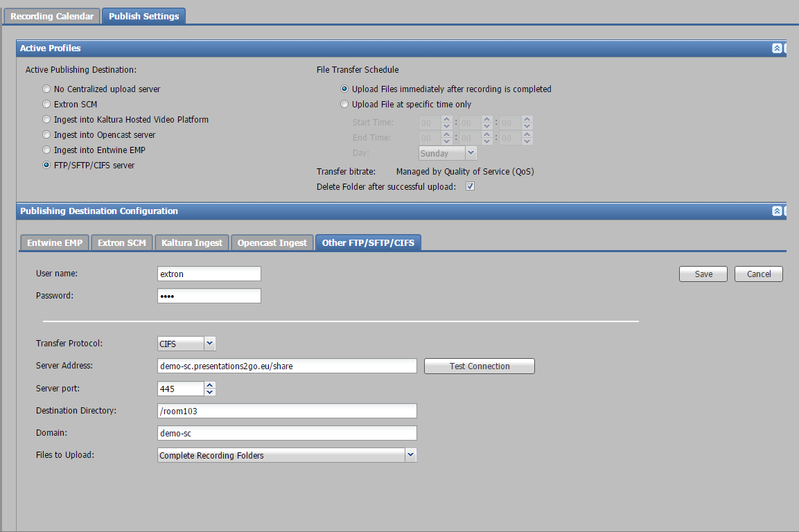This screenshot has width=799, height=532.
Task: Select FTP/SFTP/CIFS server radio button
Action: [46, 165]
